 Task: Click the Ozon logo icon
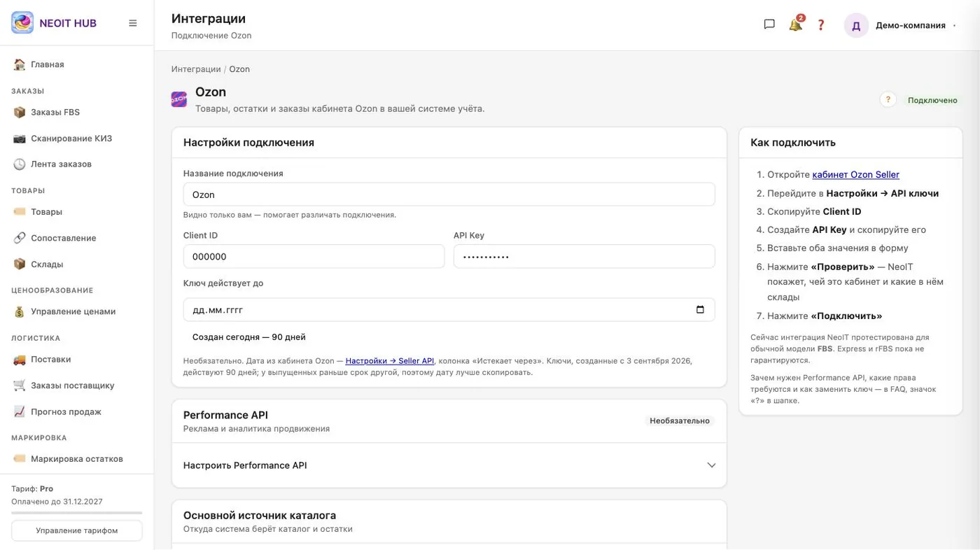click(179, 99)
